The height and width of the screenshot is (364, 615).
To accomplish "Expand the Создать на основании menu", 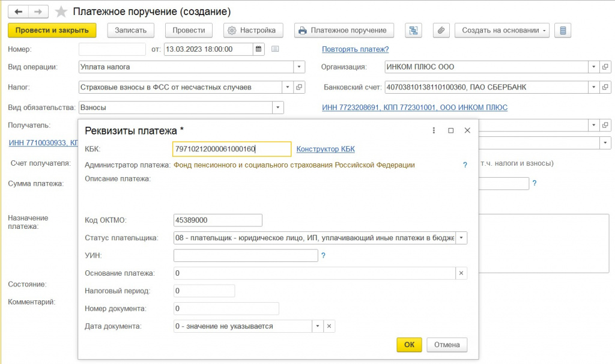I will coord(502,30).
